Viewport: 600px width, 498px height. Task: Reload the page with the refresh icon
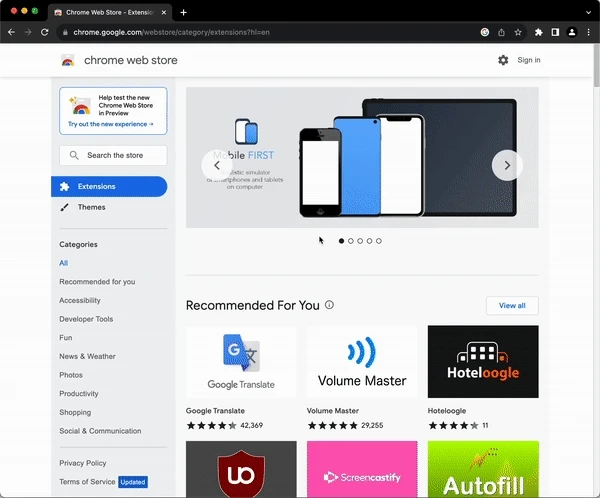tap(44, 32)
